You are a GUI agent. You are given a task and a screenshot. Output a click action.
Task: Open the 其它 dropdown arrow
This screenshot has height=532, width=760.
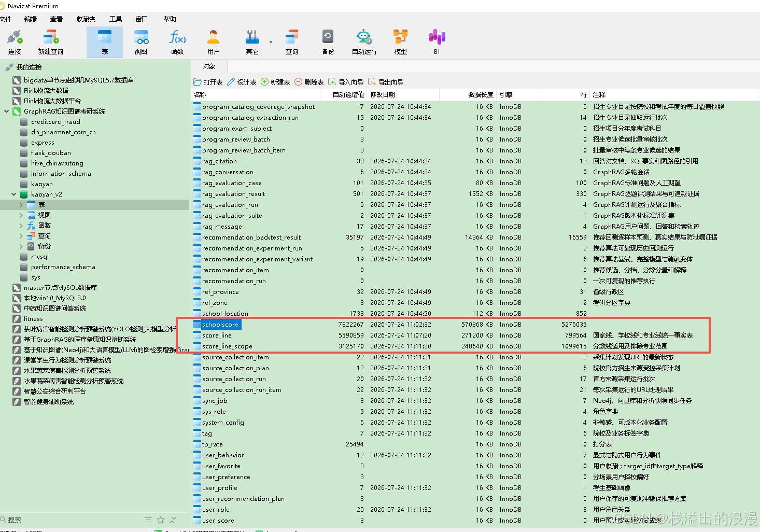click(x=271, y=42)
